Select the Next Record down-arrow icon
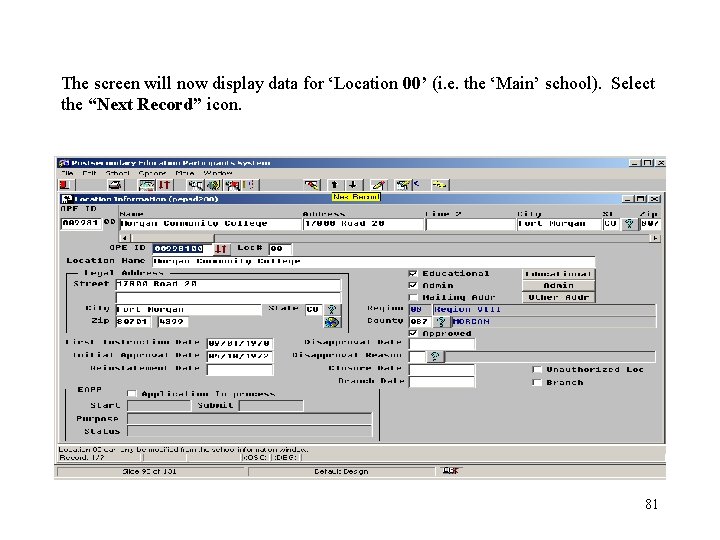This screenshot has width=720, height=540. pyautogui.click(x=352, y=185)
